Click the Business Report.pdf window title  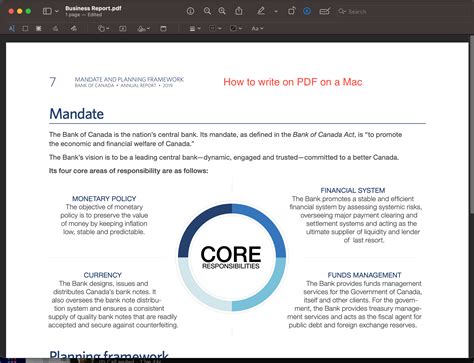tap(93, 8)
